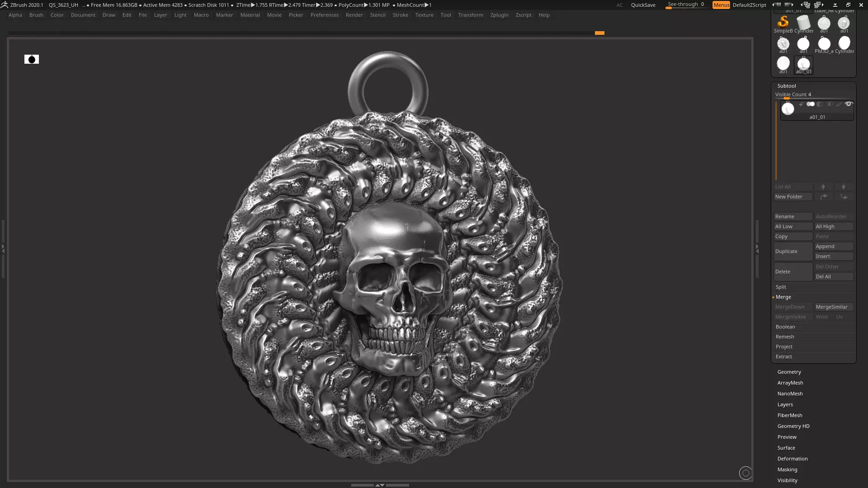Select the a01_01 subtool thumbnail in list

point(788,108)
